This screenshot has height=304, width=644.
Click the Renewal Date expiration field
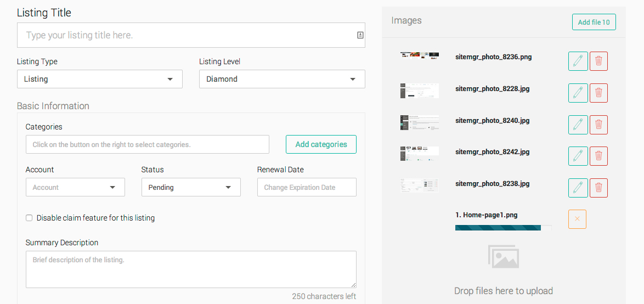tap(306, 187)
